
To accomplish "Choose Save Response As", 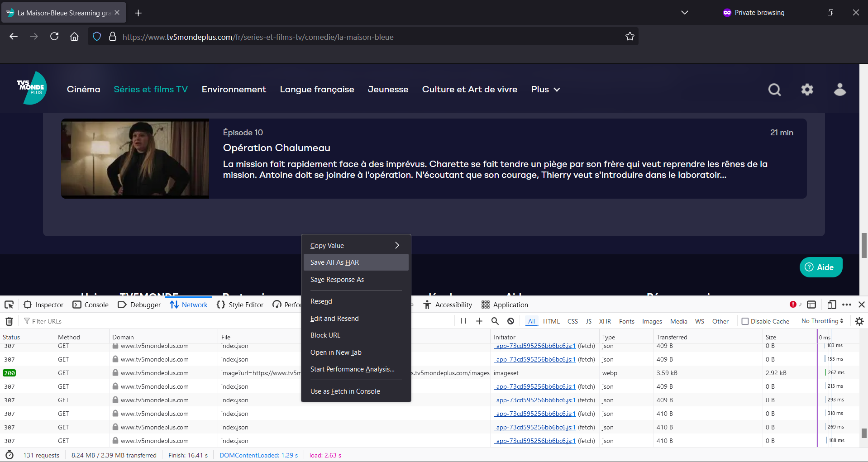I will point(356,280).
